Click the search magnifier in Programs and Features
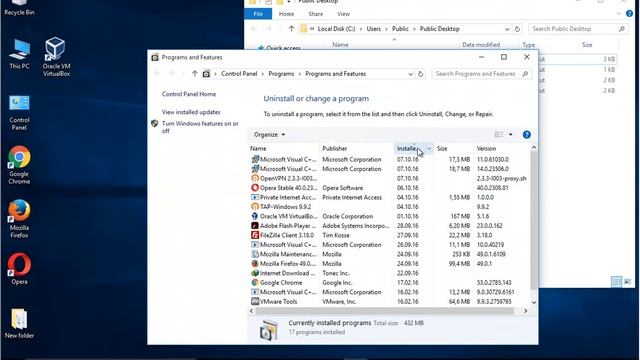Image resolution: width=640 pixels, height=360 pixels. point(525,74)
